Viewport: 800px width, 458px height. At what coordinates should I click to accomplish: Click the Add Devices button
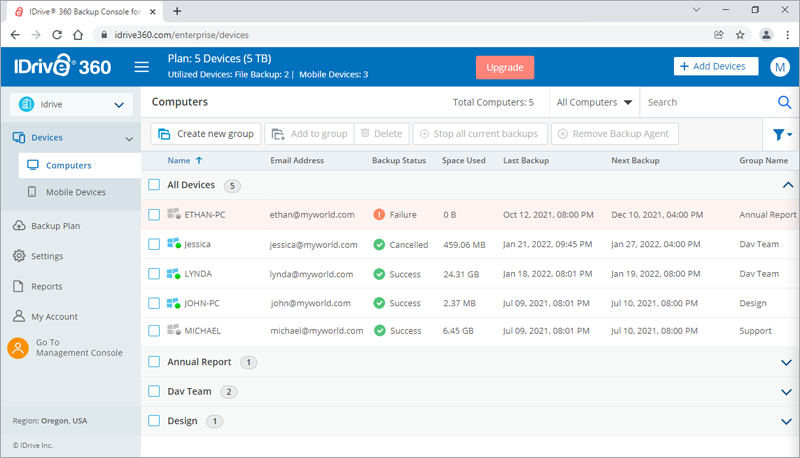715,66
